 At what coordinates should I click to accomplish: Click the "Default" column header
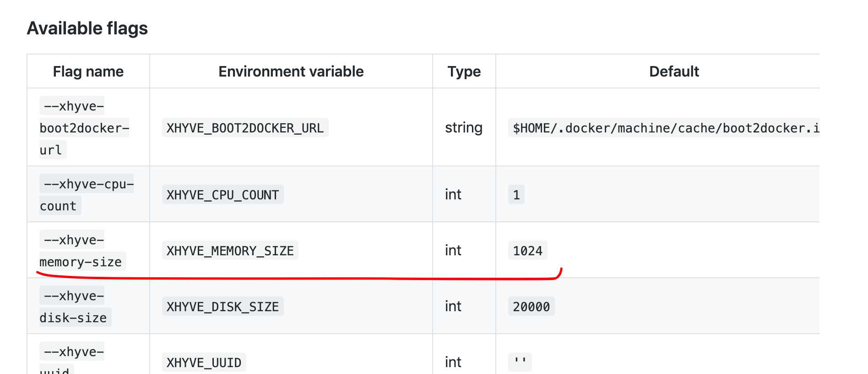[673, 71]
